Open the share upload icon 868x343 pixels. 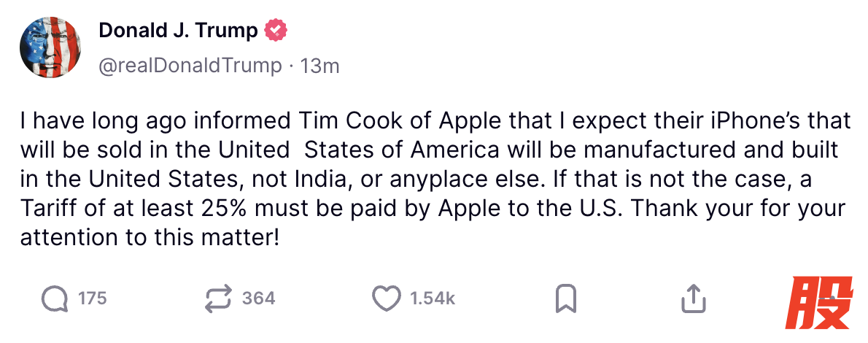pyautogui.click(x=693, y=298)
